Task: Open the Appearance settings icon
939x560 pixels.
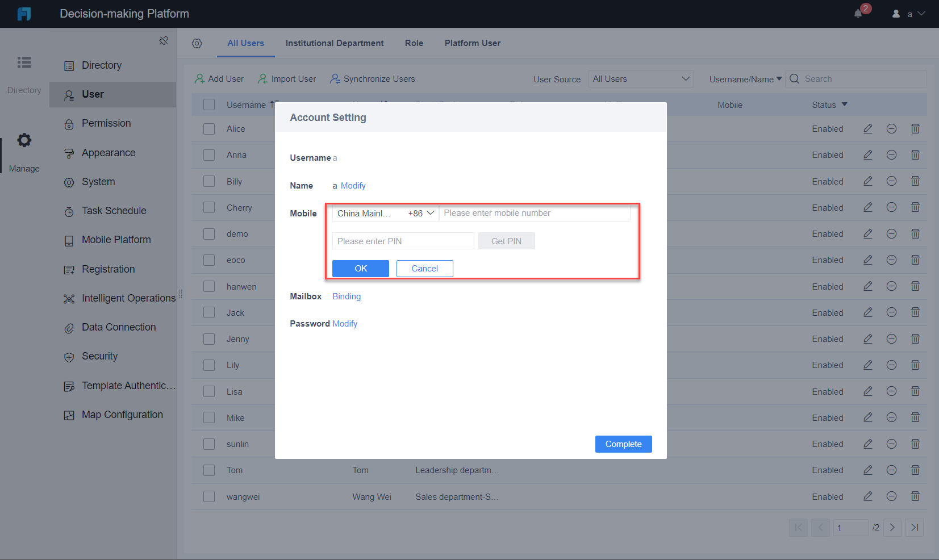Action: tap(69, 152)
